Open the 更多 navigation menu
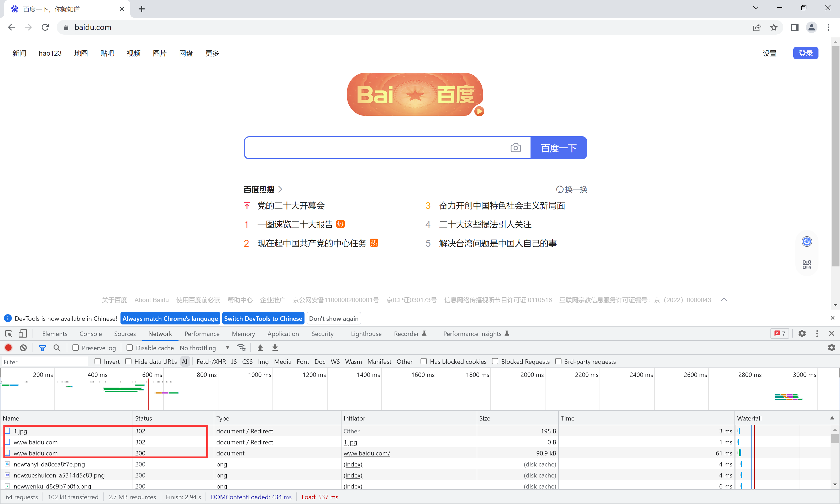The image size is (840, 504). [x=212, y=53]
